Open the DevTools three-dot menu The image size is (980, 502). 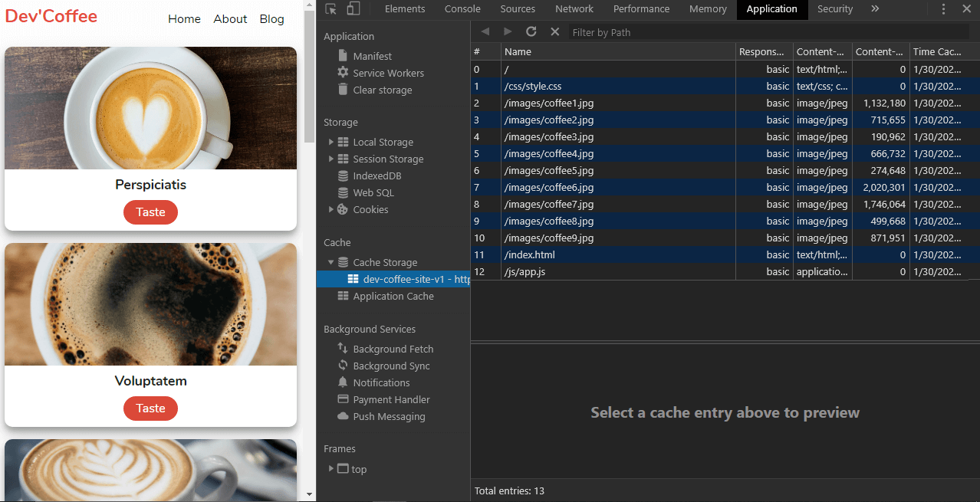click(943, 8)
